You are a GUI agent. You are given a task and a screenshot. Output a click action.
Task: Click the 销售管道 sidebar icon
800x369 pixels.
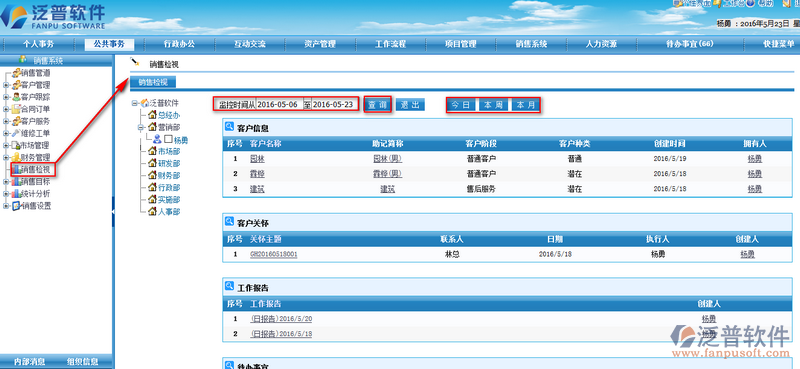coord(16,72)
